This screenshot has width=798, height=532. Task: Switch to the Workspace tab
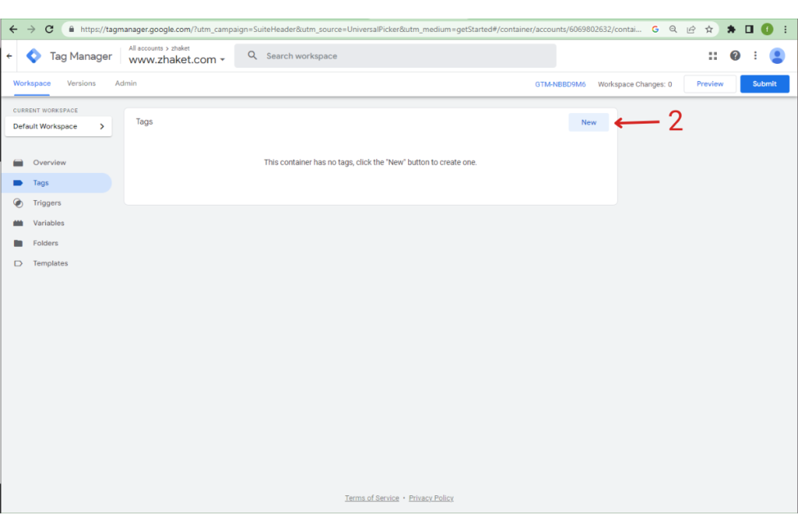coord(31,83)
